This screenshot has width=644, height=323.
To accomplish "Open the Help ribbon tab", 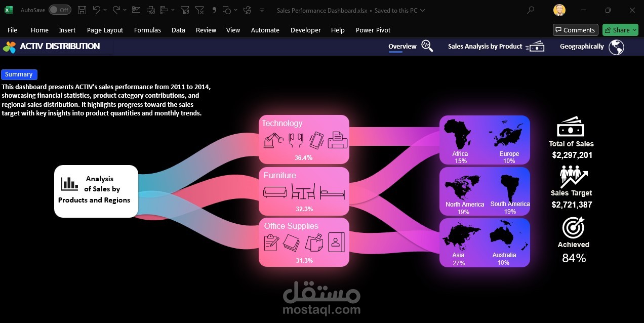I will 338,30.
